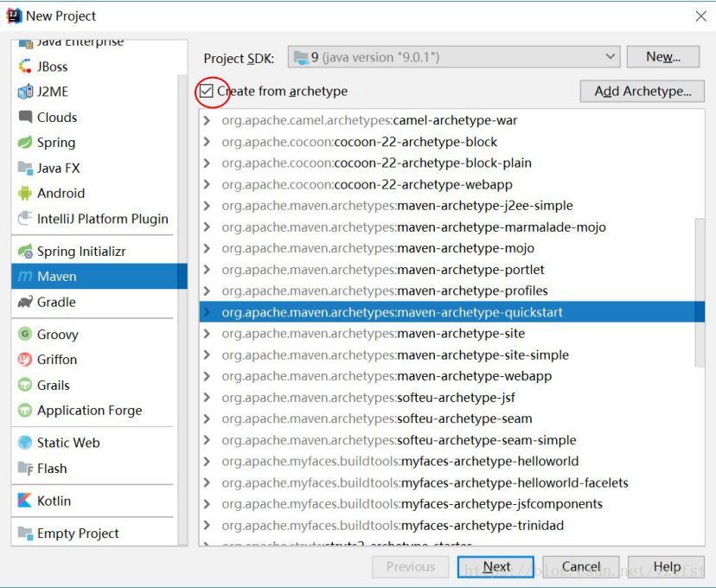Click Add Archetype... button

pyautogui.click(x=642, y=91)
